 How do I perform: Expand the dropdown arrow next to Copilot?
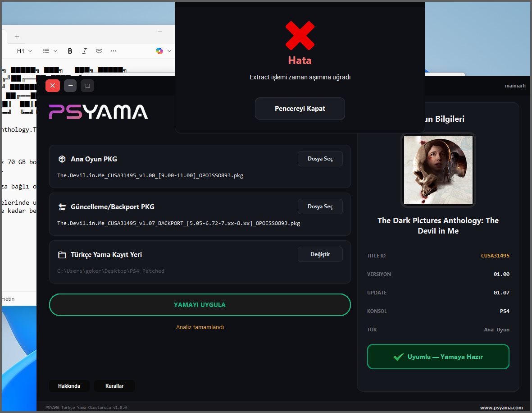(169, 51)
